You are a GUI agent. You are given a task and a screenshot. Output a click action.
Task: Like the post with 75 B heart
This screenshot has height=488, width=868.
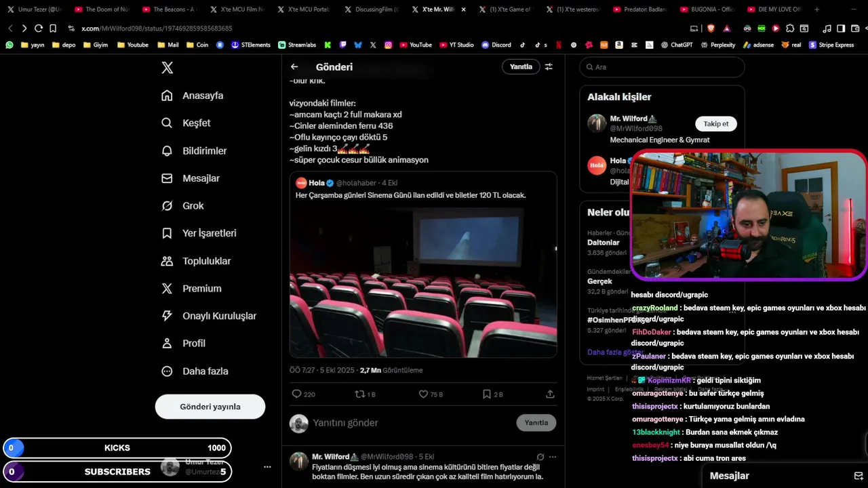click(x=423, y=394)
